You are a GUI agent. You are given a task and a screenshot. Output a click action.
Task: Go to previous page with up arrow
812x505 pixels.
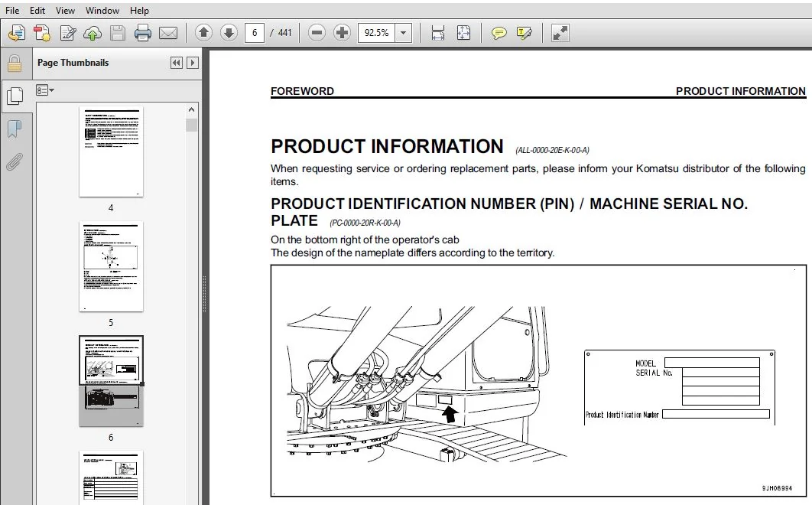click(203, 33)
